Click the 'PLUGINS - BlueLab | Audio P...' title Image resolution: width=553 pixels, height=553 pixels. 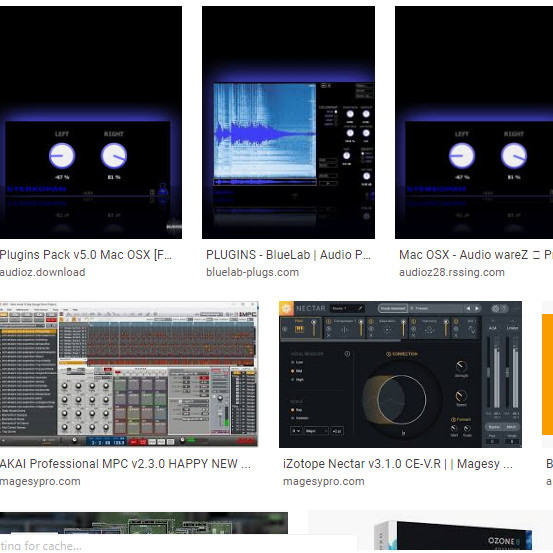coord(288,255)
